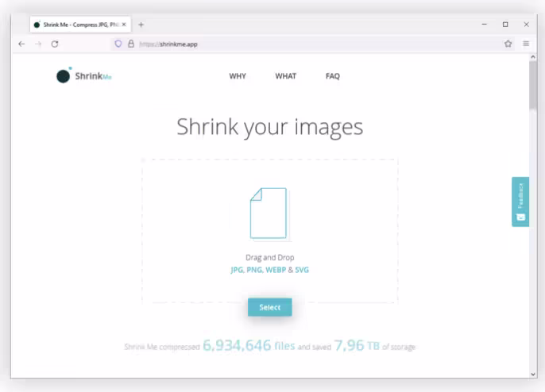Viewport: 545px width, 392px height.
Task: Go to the WHY section
Action: pos(238,76)
